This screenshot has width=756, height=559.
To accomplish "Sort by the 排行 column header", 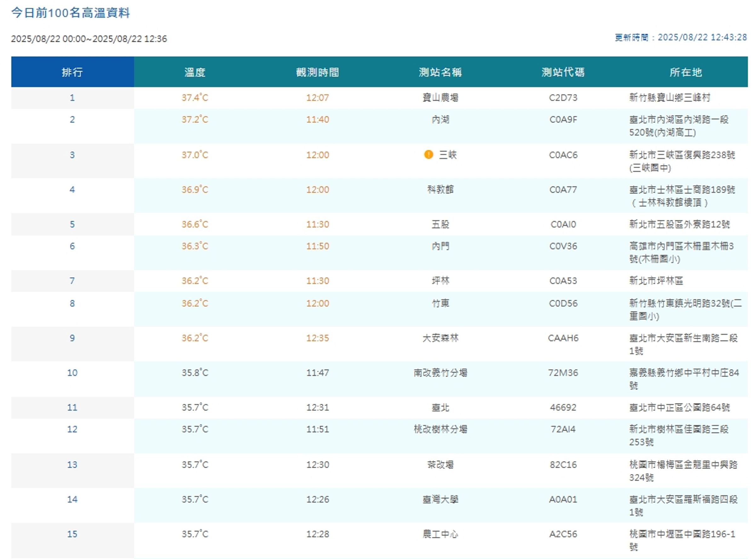I will coord(72,72).
